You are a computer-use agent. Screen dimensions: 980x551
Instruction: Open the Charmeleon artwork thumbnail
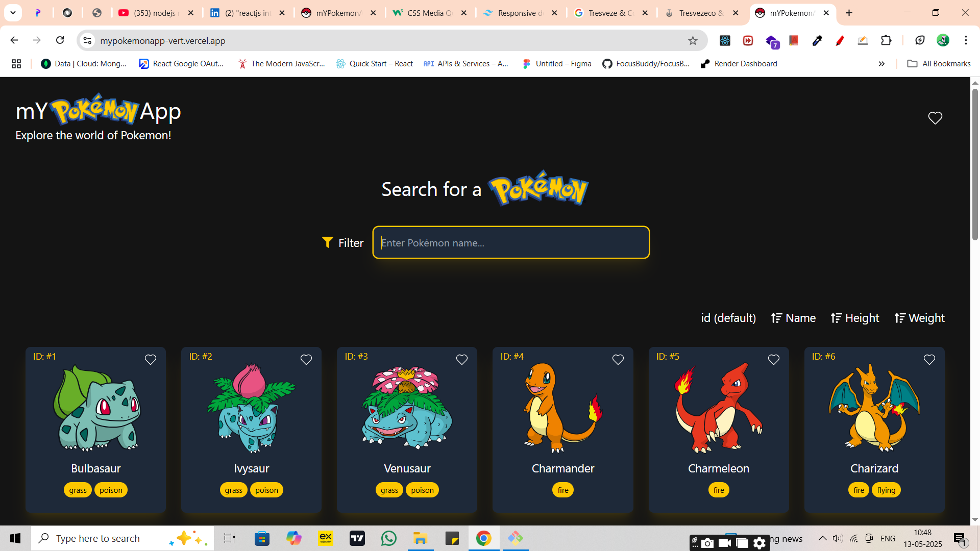(x=719, y=408)
